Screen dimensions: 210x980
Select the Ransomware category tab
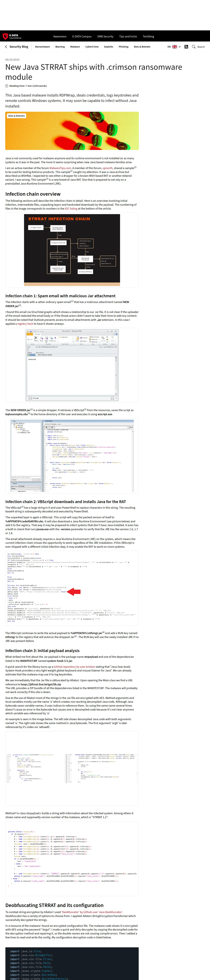click(x=42, y=47)
